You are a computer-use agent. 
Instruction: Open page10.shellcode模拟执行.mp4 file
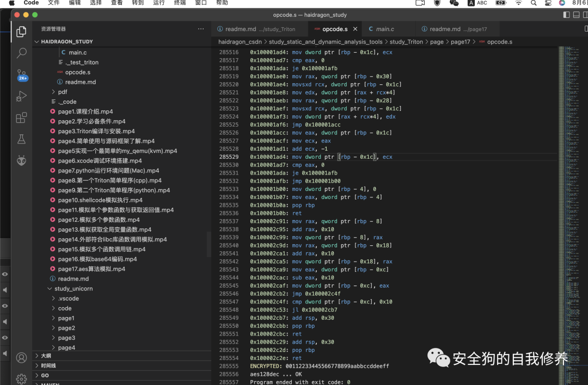100,200
